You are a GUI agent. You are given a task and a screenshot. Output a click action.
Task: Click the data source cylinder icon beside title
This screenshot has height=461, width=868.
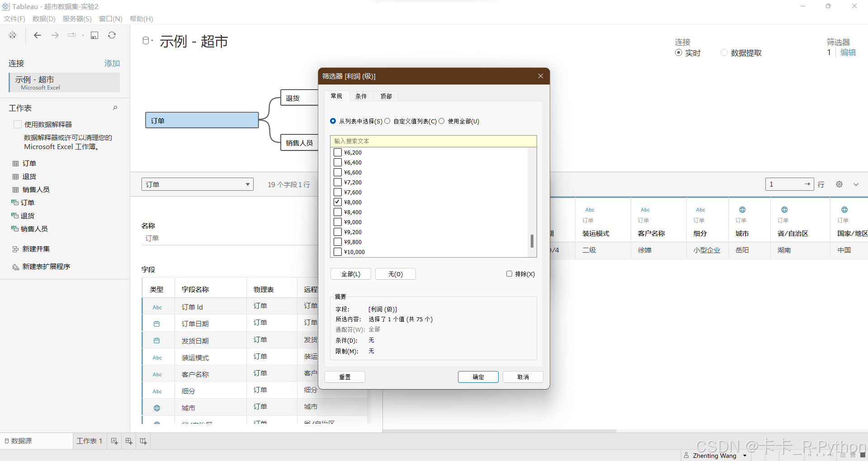tap(146, 41)
